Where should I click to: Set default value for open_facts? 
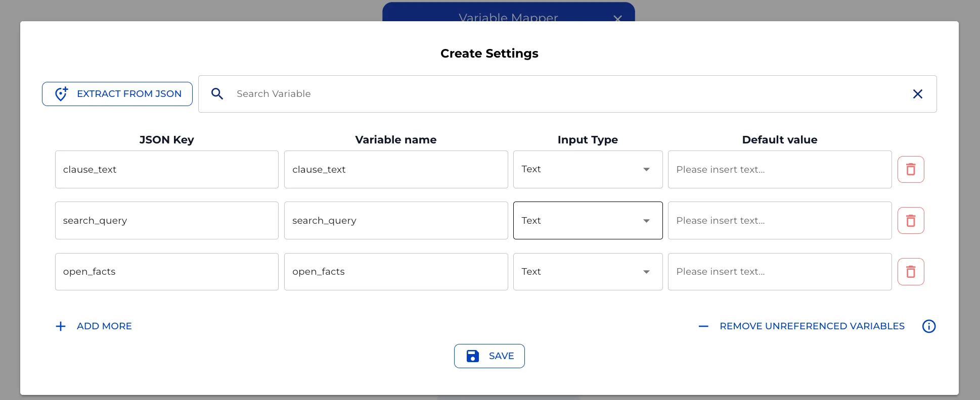[780, 272]
